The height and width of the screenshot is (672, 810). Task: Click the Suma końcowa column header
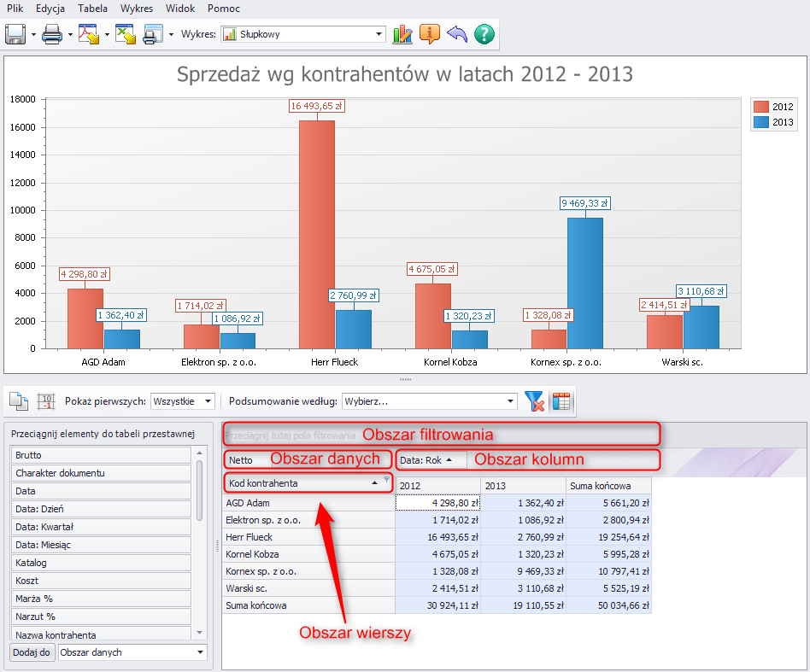point(609,486)
